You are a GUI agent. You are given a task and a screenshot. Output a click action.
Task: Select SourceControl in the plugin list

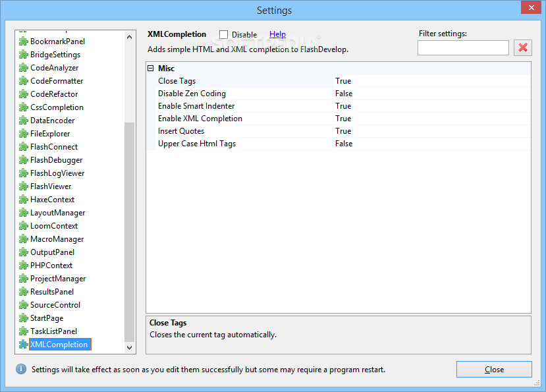pyautogui.click(x=55, y=305)
